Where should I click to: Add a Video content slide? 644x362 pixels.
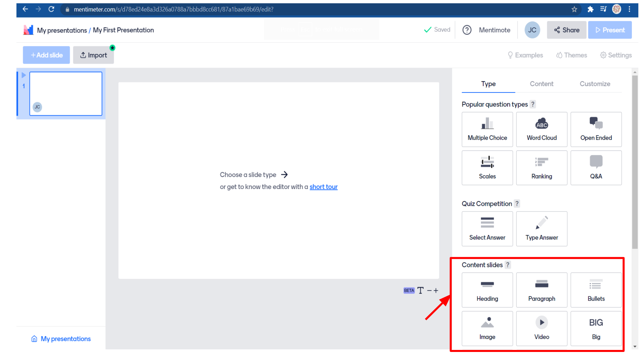coord(541,328)
